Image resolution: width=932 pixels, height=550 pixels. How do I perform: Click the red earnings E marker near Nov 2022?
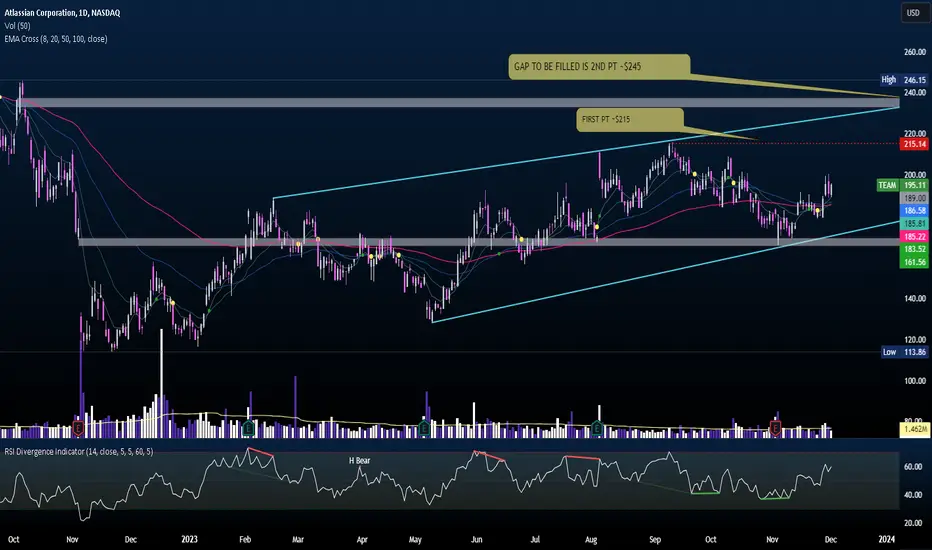[78, 428]
